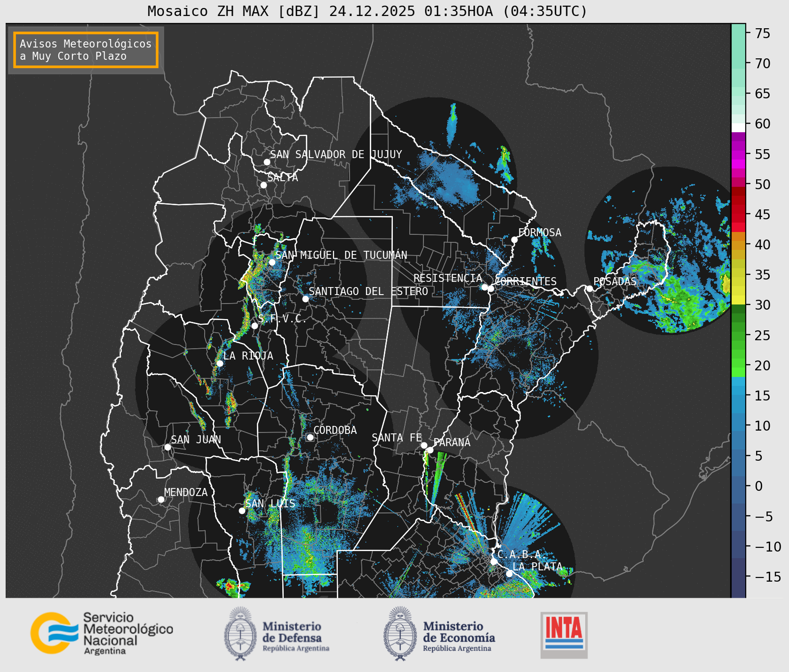
Task: Click the red 45 dBZ band on colorbar
Action: coord(738,218)
